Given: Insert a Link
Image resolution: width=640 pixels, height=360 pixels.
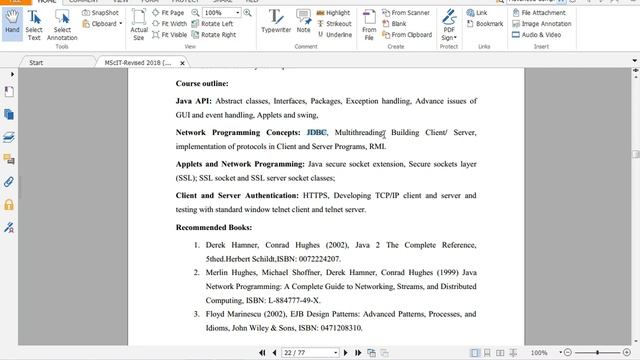Looking at the screenshot, I should (477, 13).
